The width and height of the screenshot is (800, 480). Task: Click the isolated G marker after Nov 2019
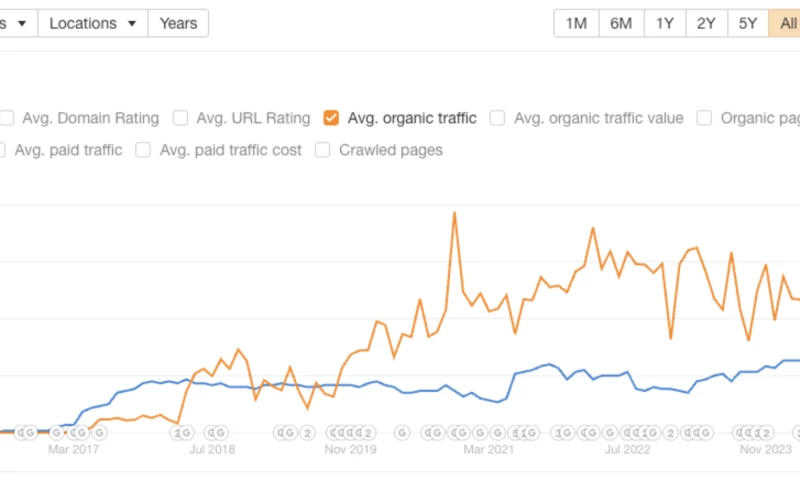[402, 433]
